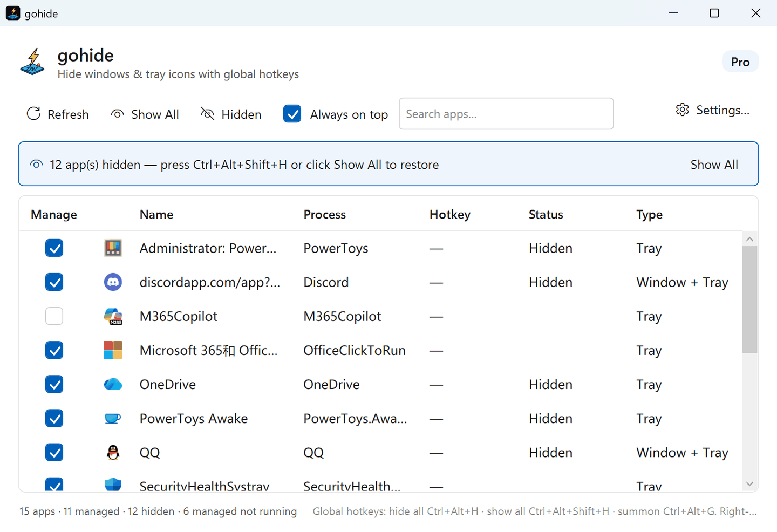Viewport: 777px width, 532px height.
Task: Click the eye icon in hidden-apps banner
Action: tap(36, 164)
